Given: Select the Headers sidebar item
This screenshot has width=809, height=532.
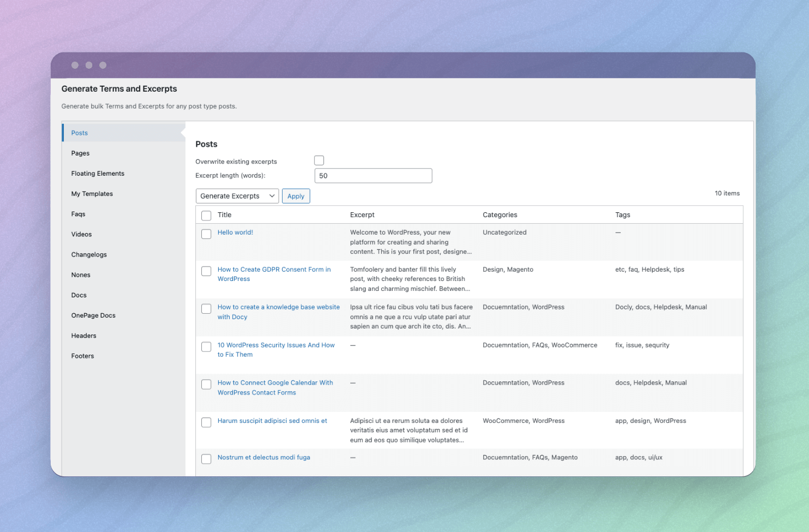Looking at the screenshot, I should coord(83,336).
